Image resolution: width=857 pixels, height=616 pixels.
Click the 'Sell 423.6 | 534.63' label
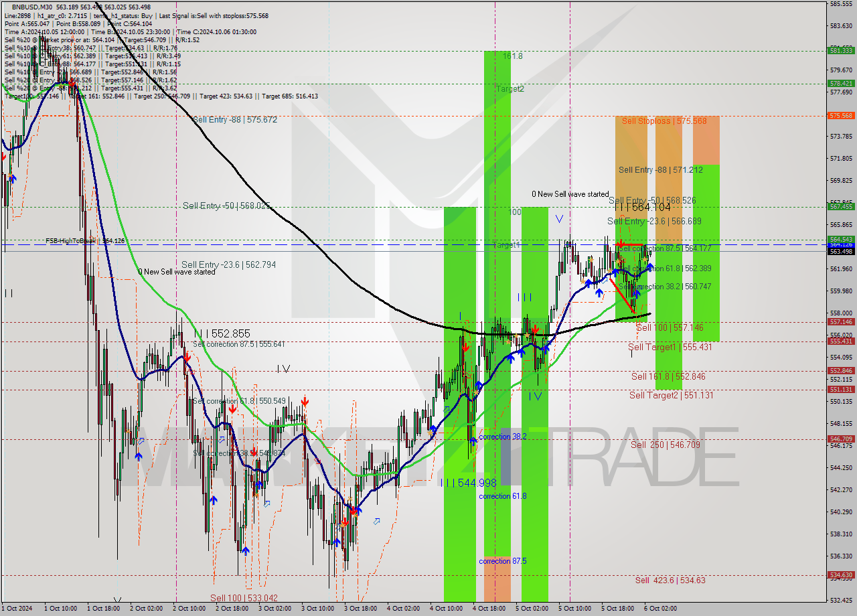(670, 580)
